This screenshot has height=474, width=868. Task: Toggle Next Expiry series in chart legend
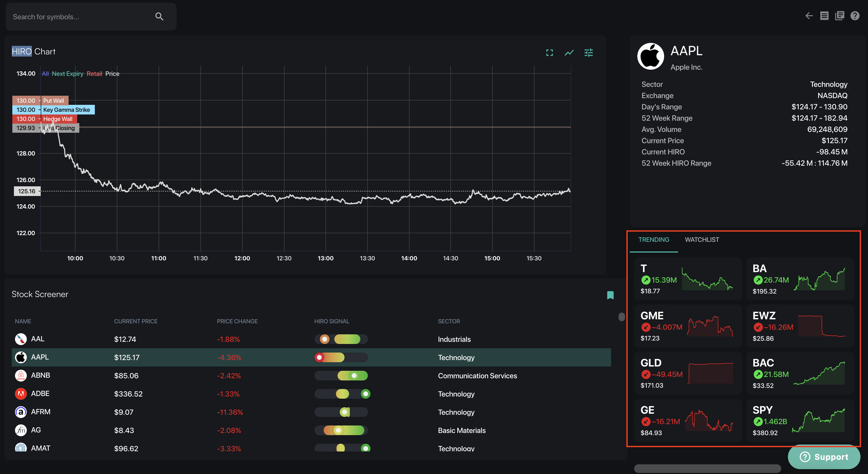pyautogui.click(x=68, y=73)
